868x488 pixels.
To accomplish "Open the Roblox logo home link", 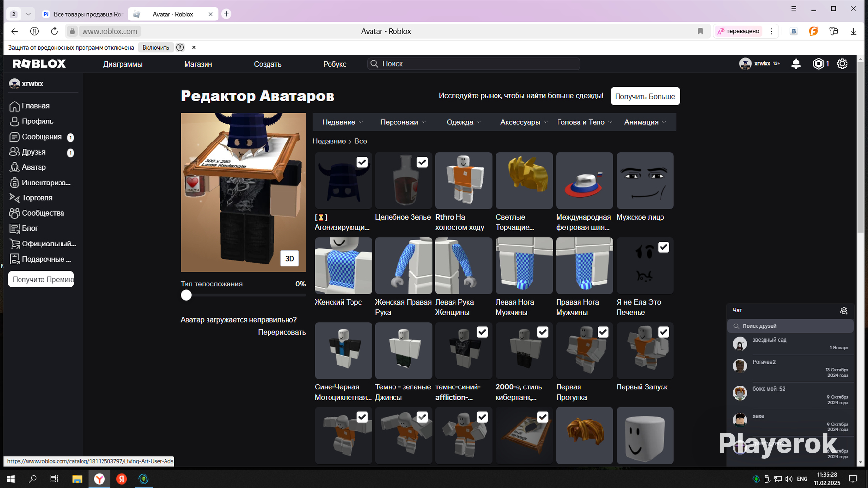I will (x=39, y=64).
